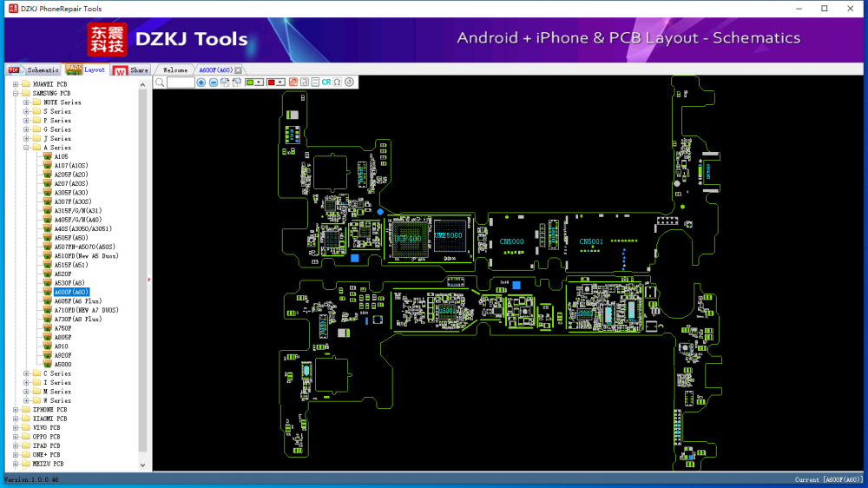Screen dimensions: 868x488
Task: Expand the M Series node
Action: click(x=26, y=392)
